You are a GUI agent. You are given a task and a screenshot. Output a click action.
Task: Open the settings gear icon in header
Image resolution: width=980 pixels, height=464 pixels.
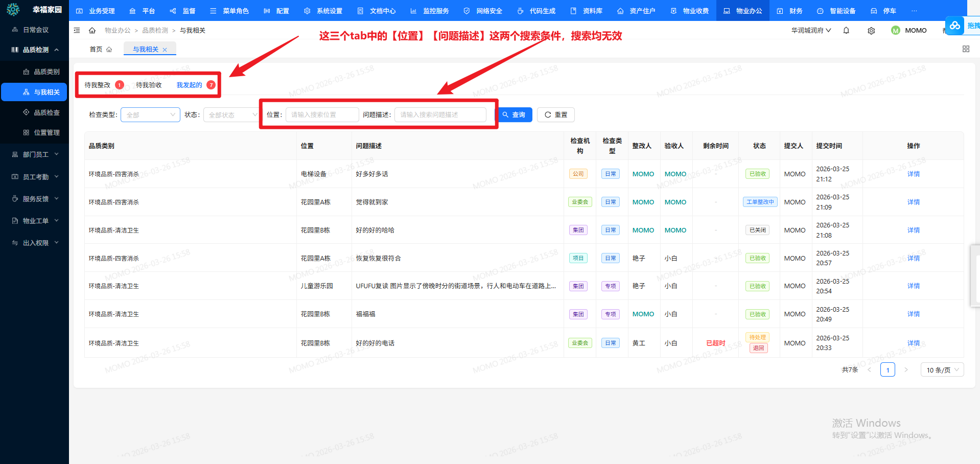[871, 31]
